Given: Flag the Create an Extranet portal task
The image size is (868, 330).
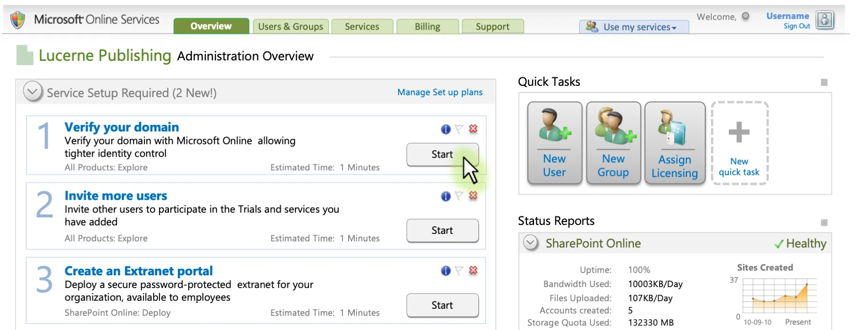Looking at the screenshot, I should 459,270.
